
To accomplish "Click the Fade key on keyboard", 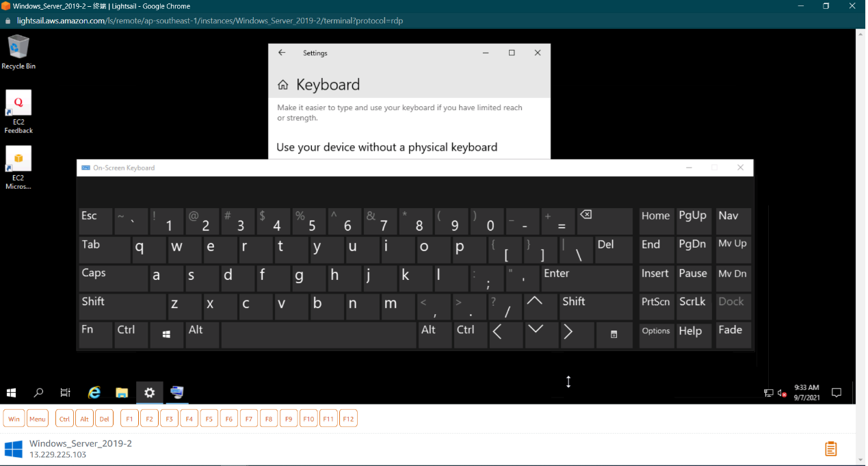I will (x=733, y=335).
